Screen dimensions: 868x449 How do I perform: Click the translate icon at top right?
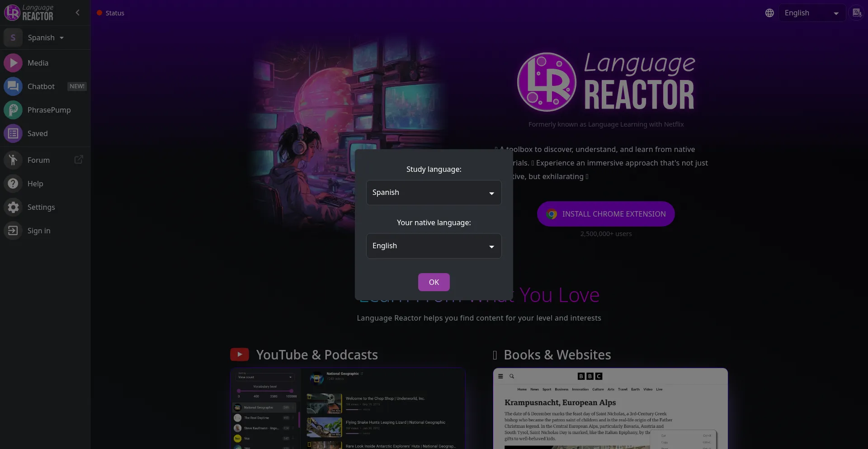(857, 13)
